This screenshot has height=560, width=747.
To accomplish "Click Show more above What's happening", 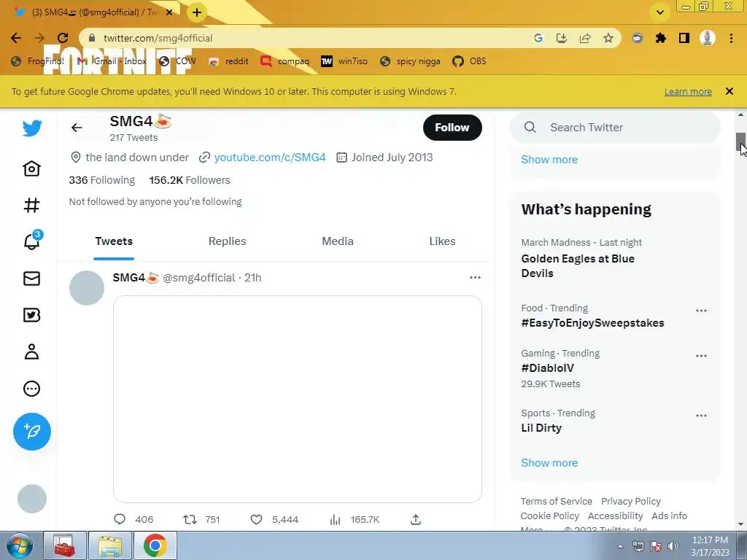I will point(549,160).
